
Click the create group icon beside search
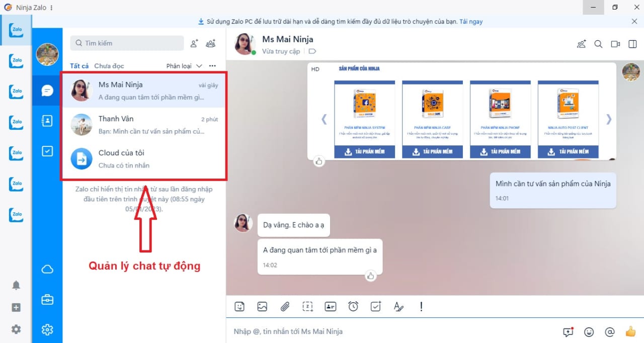(211, 43)
